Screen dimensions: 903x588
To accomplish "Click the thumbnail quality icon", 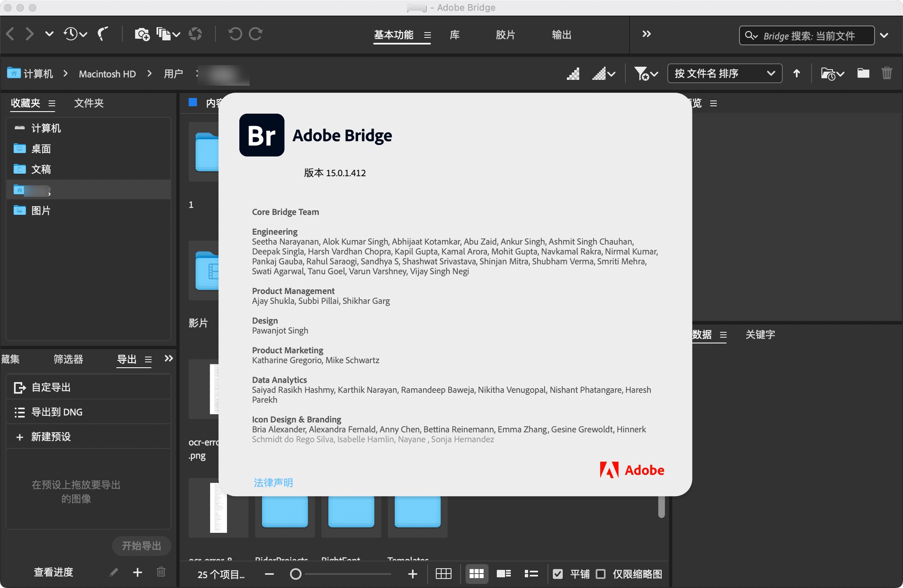I will 573,74.
